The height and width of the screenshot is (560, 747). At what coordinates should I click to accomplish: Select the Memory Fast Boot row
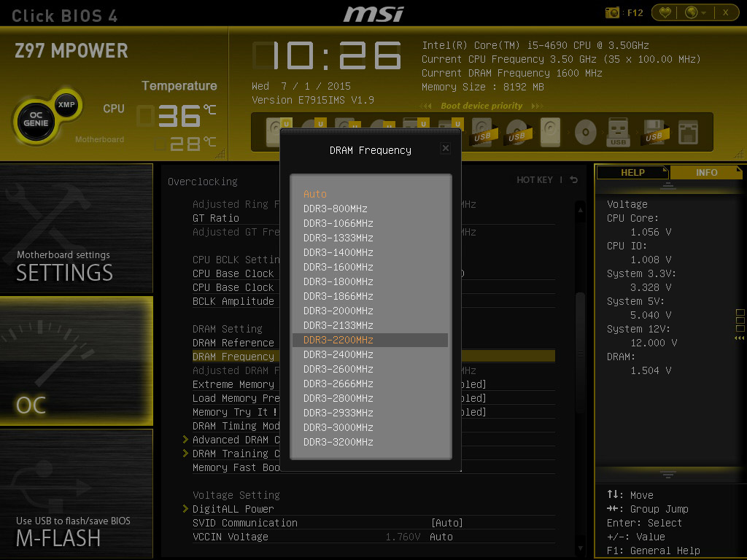(x=236, y=467)
